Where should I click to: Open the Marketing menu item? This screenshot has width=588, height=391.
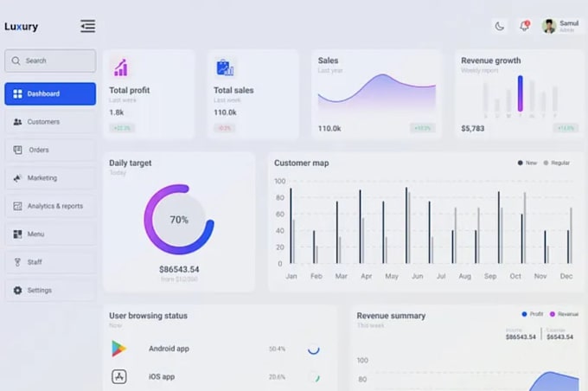pyautogui.click(x=50, y=178)
